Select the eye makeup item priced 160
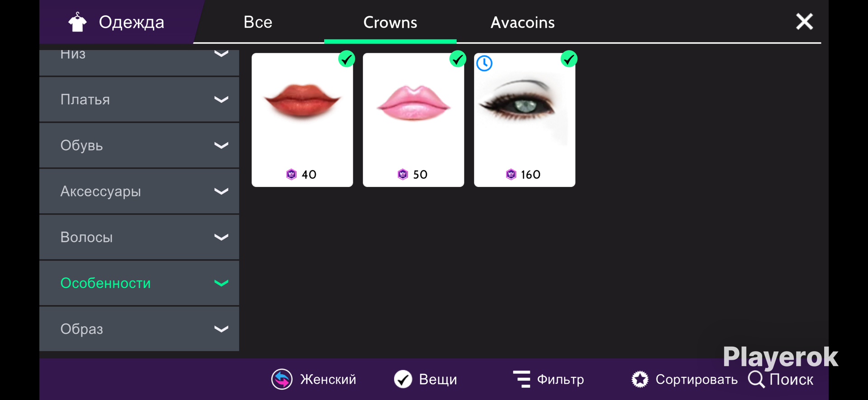The width and height of the screenshot is (868, 400). [x=524, y=120]
